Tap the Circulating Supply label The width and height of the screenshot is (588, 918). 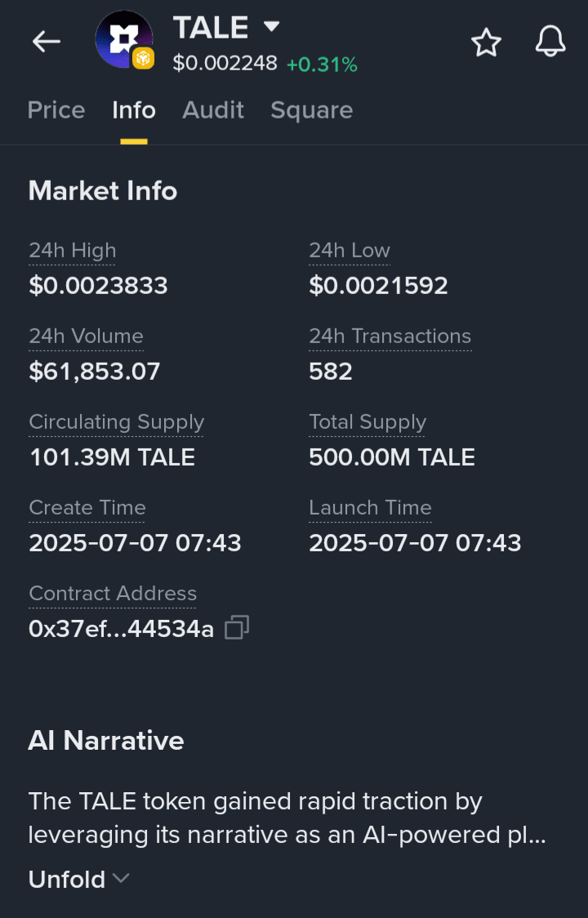(x=117, y=422)
